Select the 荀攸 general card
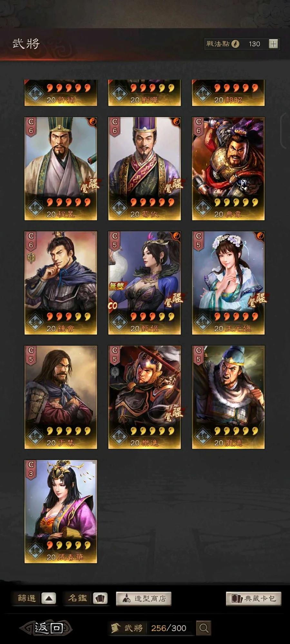 pos(144,169)
